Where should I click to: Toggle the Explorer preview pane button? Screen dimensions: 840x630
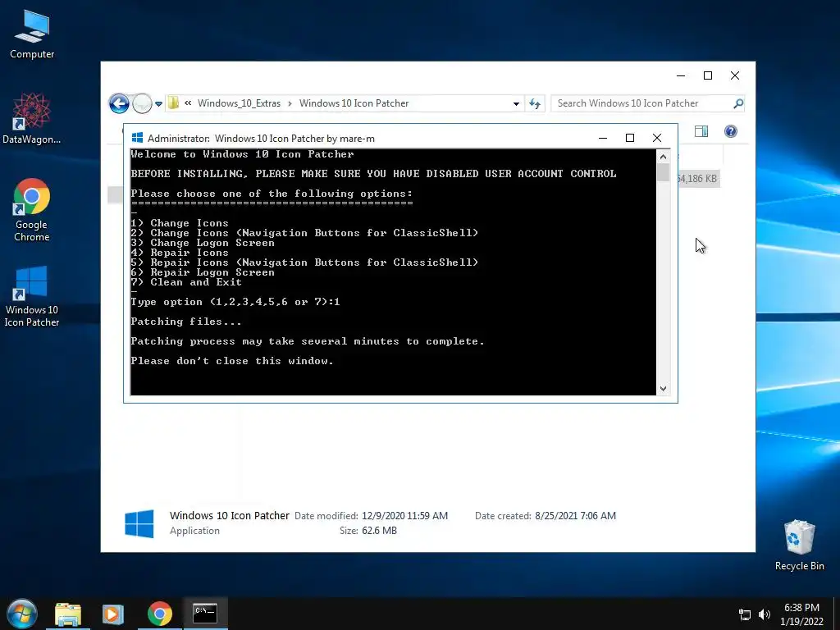point(701,131)
